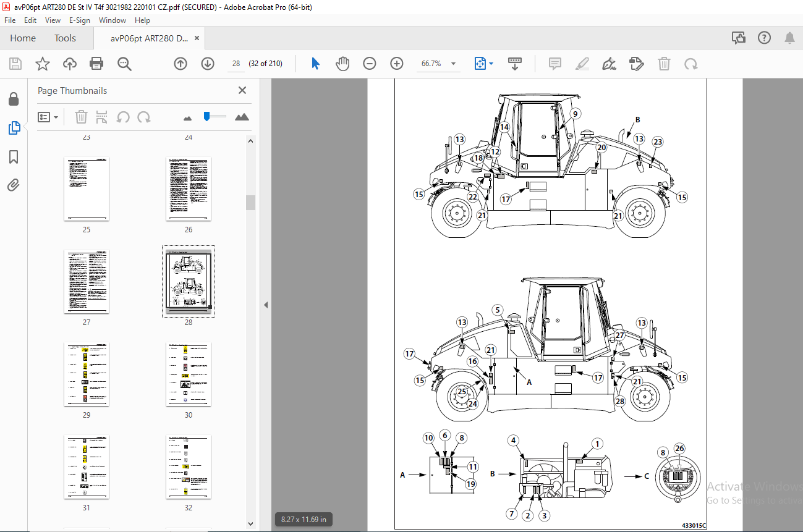Image resolution: width=803 pixels, height=532 pixels.
Task: Click the scrolling mode keyboard icon
Action: click(515, 64)
